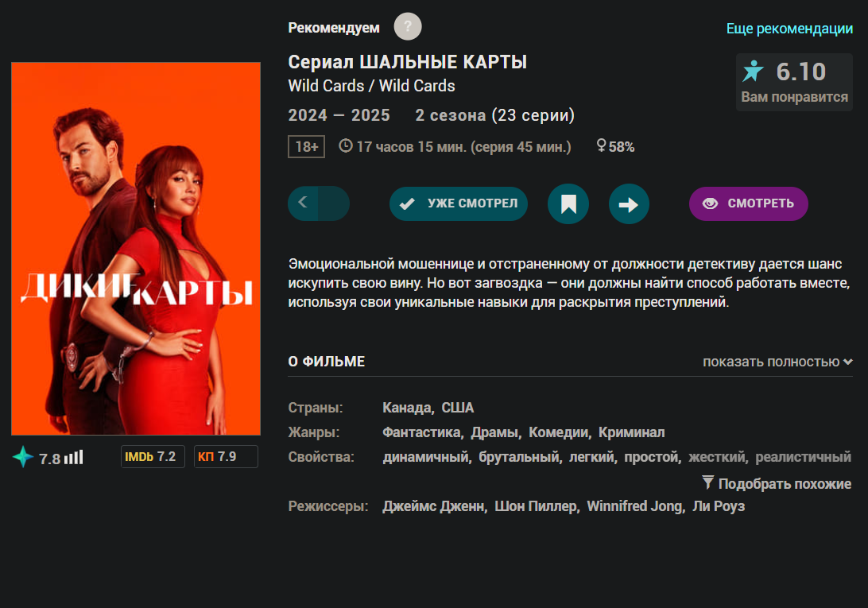Toggle the УЖЕ СМОТРЕЛ watched checkmark button
868x608 pixels.
click(459, 203)
